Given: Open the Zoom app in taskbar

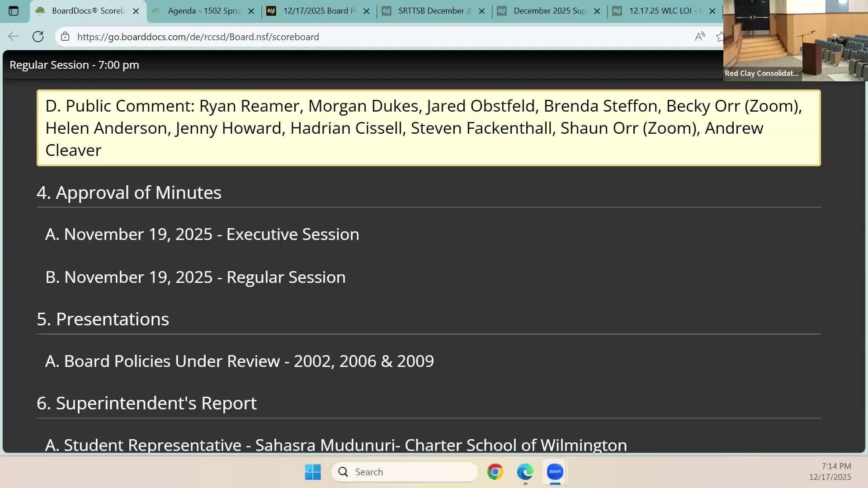Looking at the screenshot, I should point(555,472).
